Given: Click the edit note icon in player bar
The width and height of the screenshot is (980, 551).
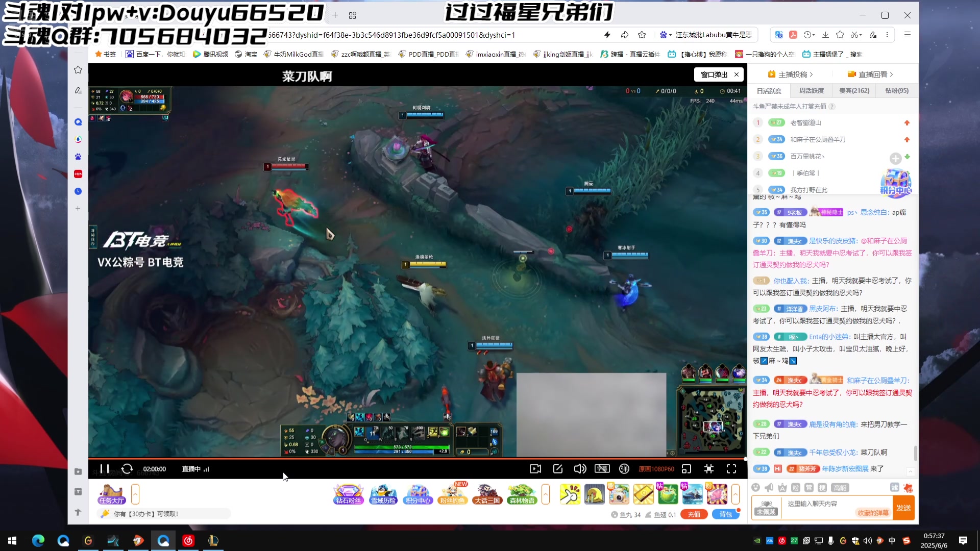Looking at the screenshot, I should click(x=558, y=469).
